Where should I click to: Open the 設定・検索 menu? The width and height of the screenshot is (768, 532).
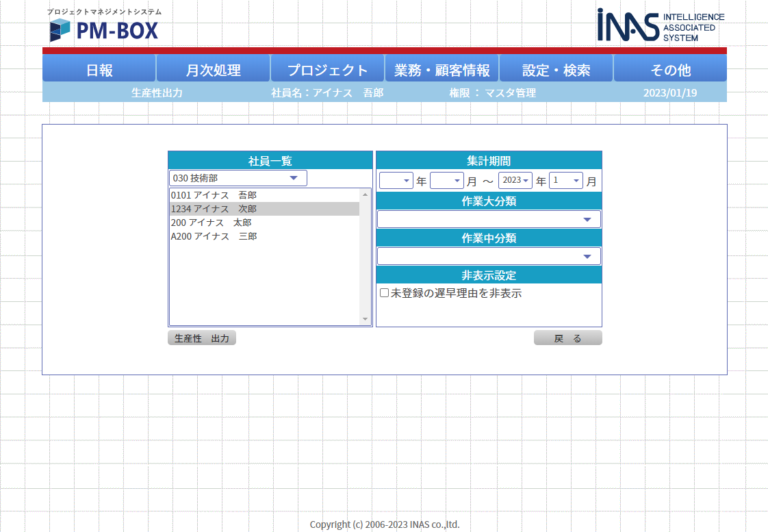(556, 70)
